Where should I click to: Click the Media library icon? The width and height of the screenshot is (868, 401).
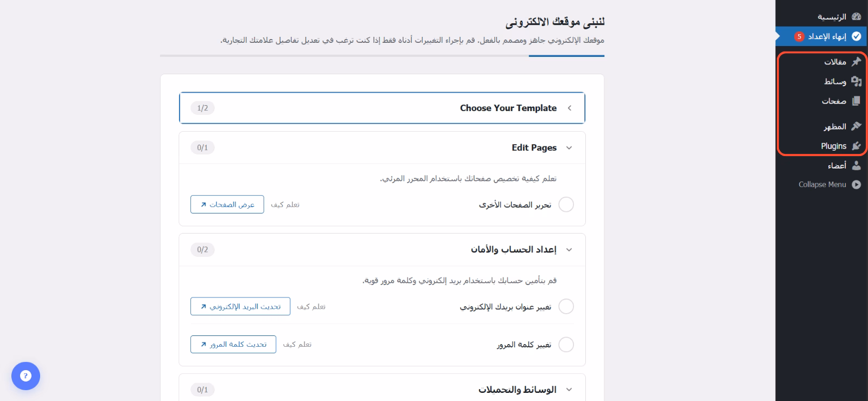tap(856, 81)
